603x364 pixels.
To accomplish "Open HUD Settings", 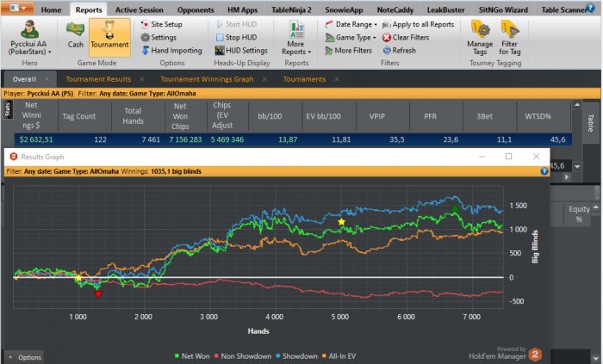I will tap(241, 50).
